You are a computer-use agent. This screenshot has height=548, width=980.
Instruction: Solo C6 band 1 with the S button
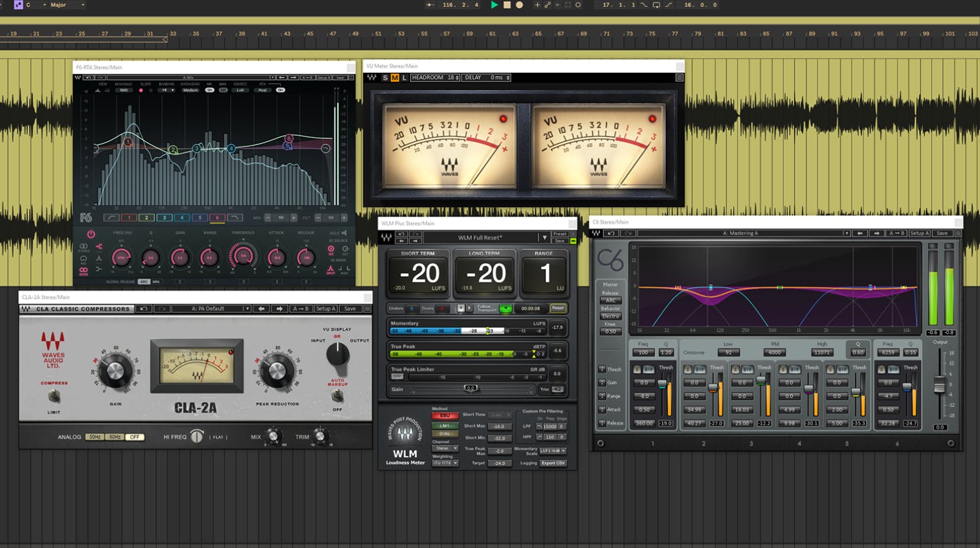637,370
